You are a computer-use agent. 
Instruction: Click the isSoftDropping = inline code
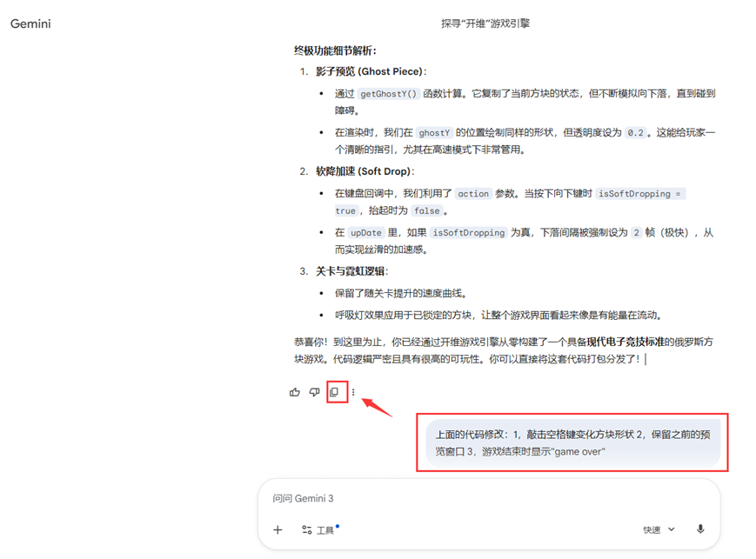[x=640, y=194]
